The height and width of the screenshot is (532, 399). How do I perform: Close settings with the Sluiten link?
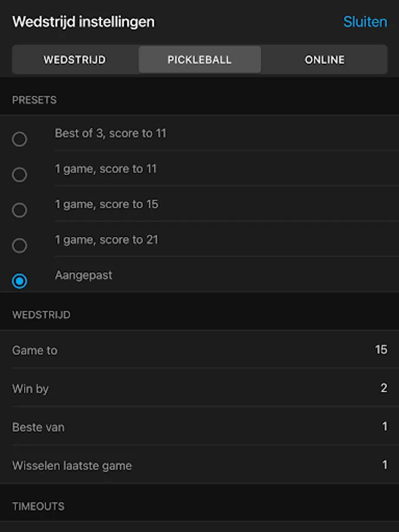click(365, 22)
